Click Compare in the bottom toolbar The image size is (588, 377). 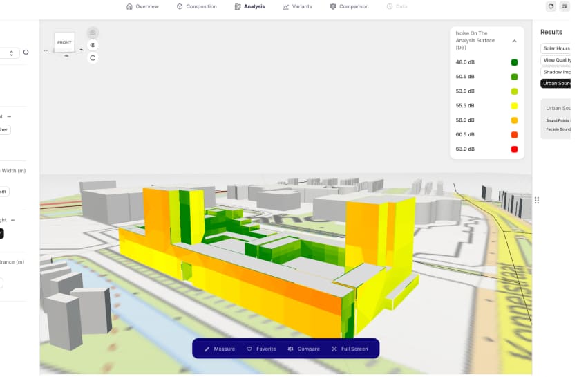(303, 349)
